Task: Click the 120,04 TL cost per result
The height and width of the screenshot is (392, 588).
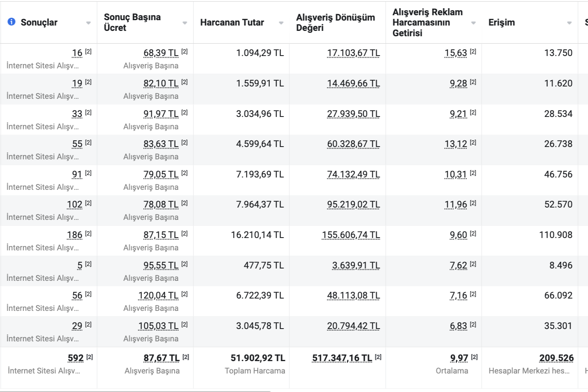Action: (x=159, y=296)
